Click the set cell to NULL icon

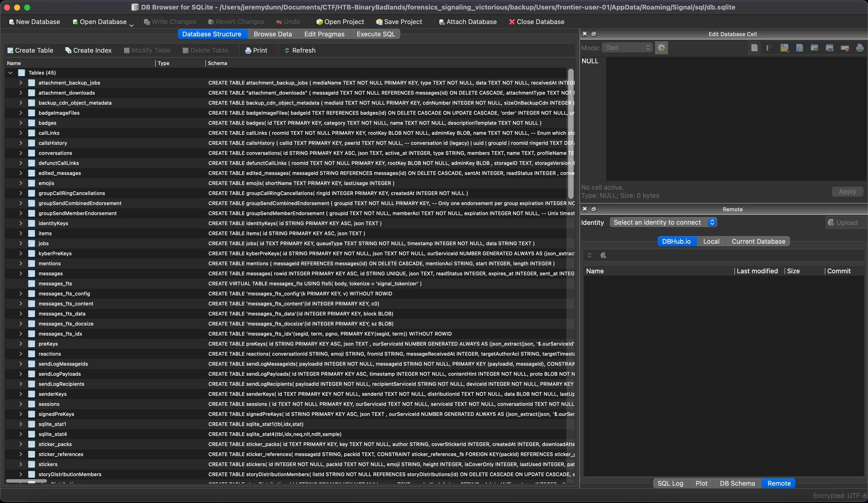tap(845, 48)
